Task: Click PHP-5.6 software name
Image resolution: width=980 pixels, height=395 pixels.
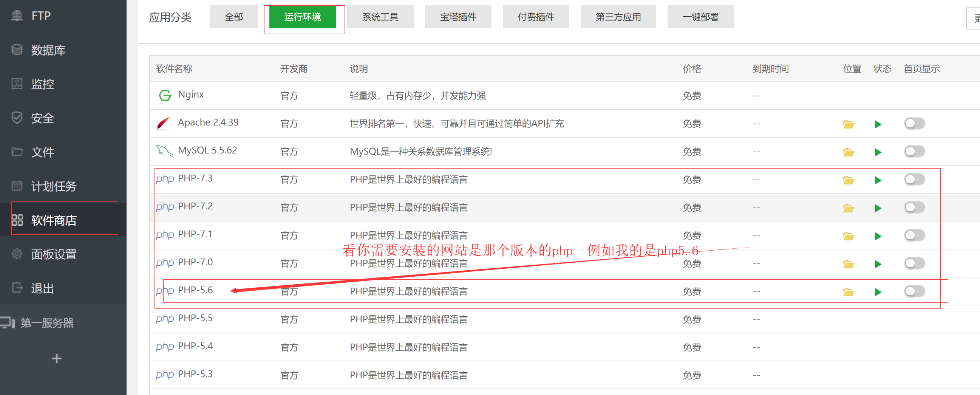Action: coord(195,290)
